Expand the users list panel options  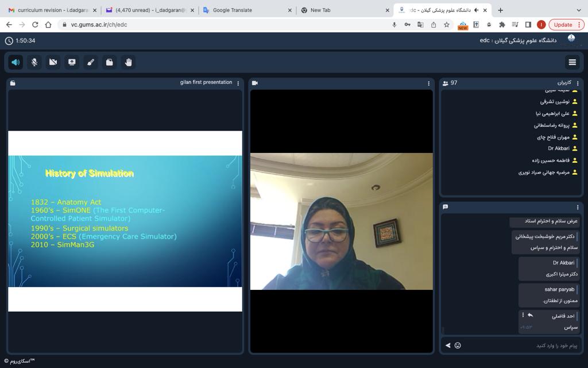[x=578, y=83]
